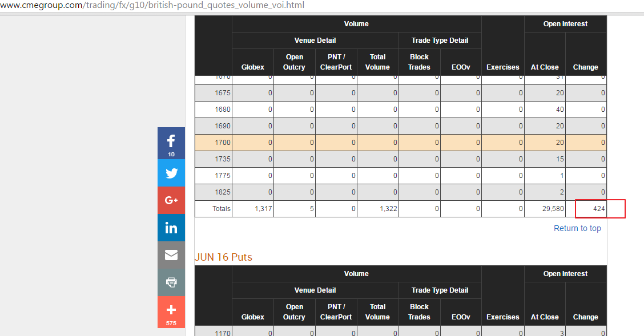The width and height of the screenshot is (644, 336).
Task: Share page on Twitter
Action: 171,173
